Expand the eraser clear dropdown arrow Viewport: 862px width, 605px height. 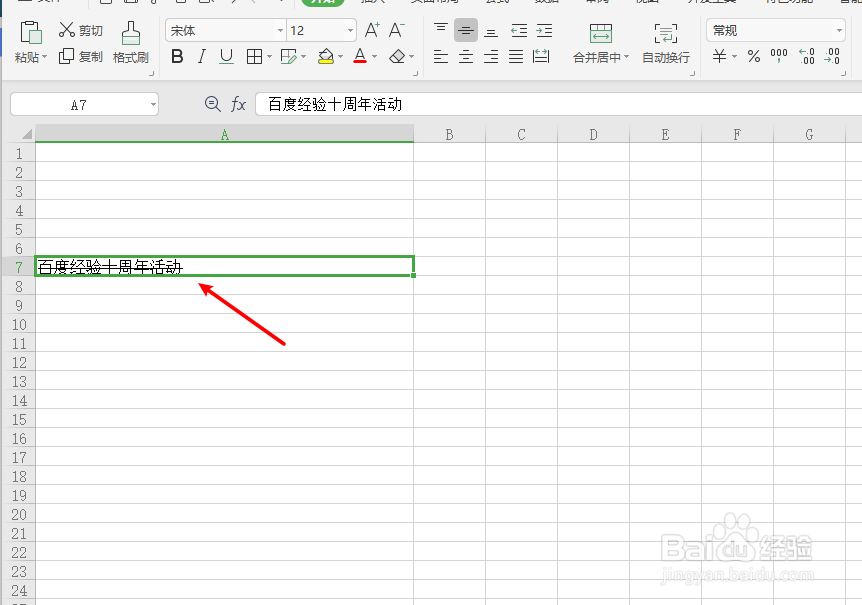[411, 57]
